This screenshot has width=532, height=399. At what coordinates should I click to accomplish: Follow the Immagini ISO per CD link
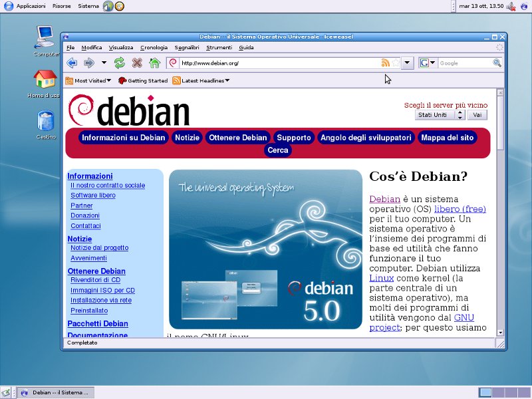pos(102,291)
